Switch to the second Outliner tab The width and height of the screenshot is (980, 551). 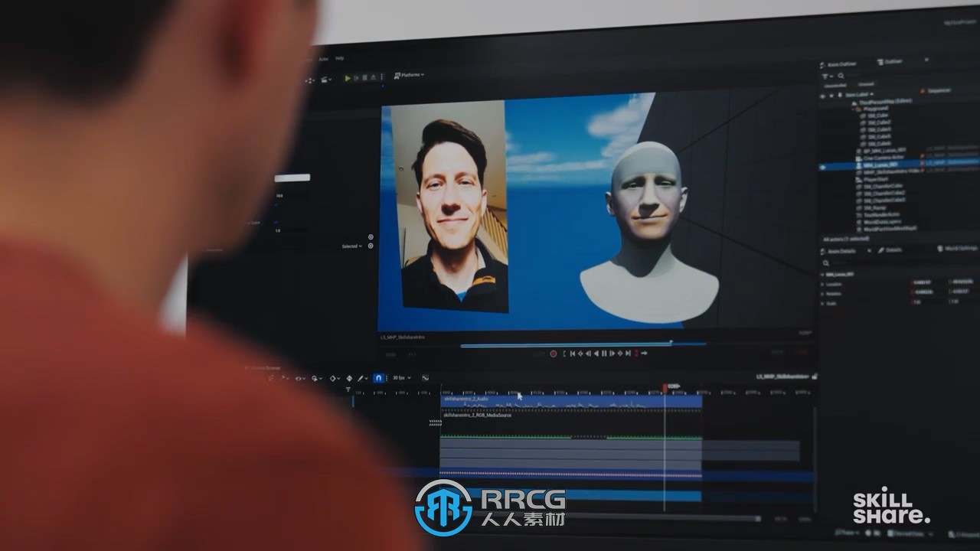(x=890, y=62)
